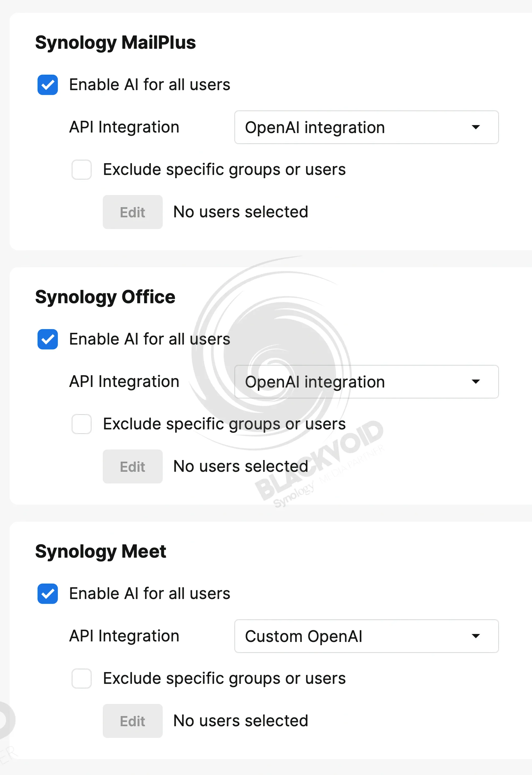Tick Exclude specific groups under MailPlus

[82, 170]
